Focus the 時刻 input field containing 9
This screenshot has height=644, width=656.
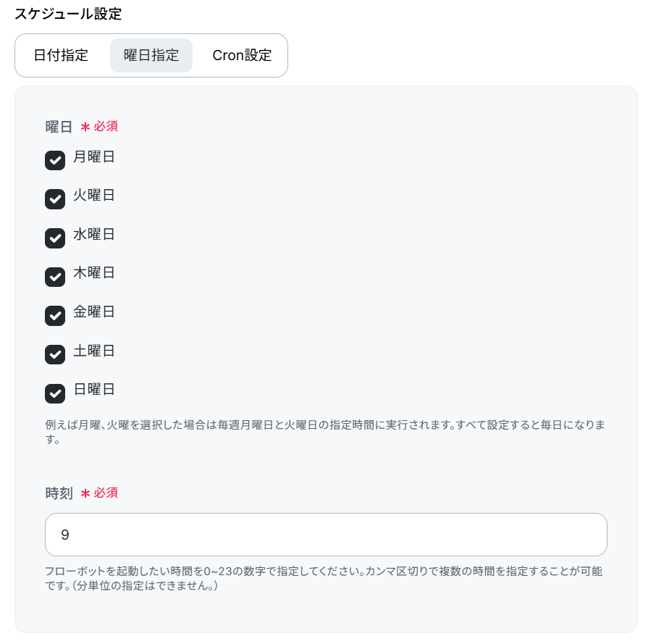click(326, 535)
